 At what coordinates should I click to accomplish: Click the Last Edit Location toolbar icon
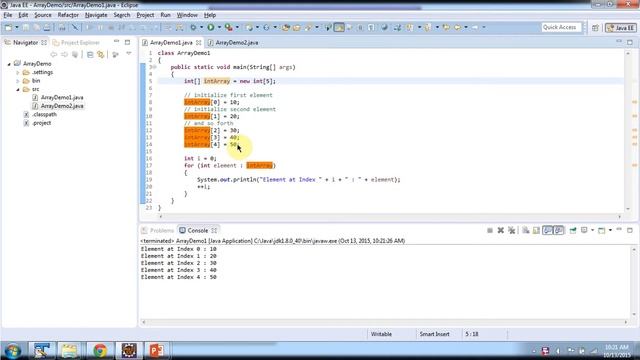pos(446,27)
